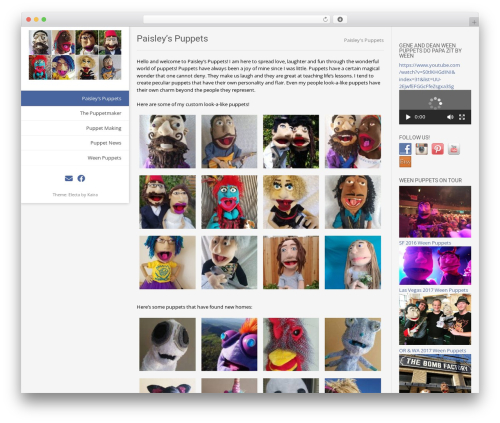
Task: Open the two dark-haired puppets photo
Action: pyautogui.click(x=291, y=141)
